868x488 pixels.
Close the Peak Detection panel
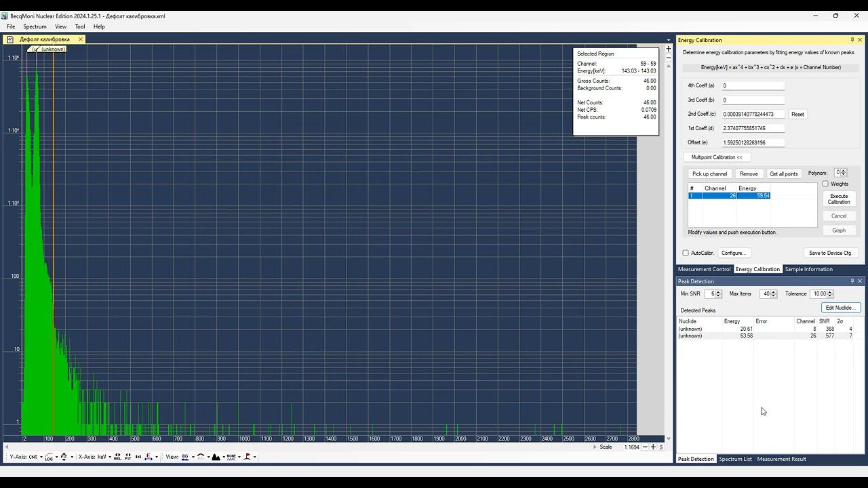pos(860,281)
